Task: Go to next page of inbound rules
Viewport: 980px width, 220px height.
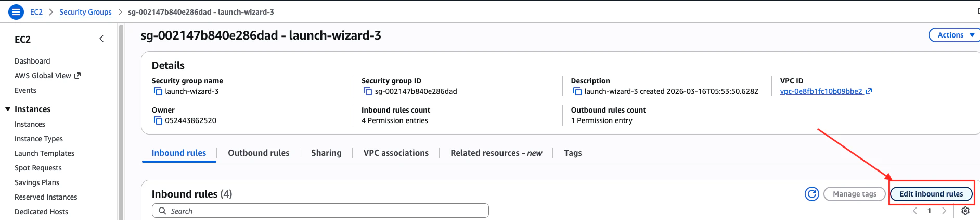Action: click(x=944, y=211)
